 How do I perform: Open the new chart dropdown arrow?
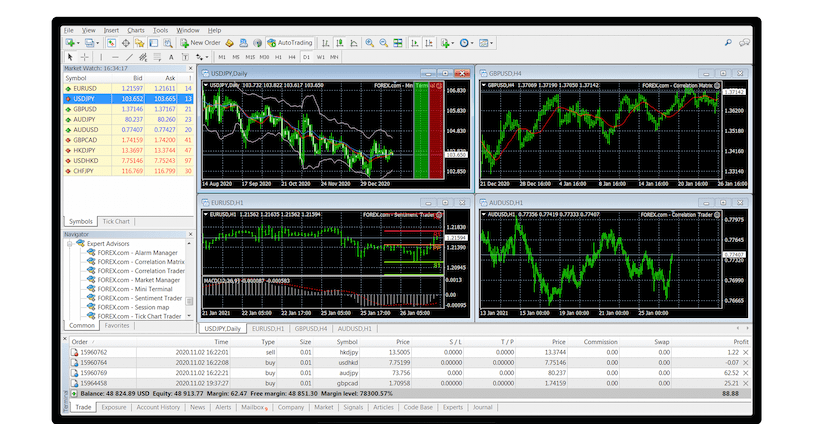click(78, 43)
